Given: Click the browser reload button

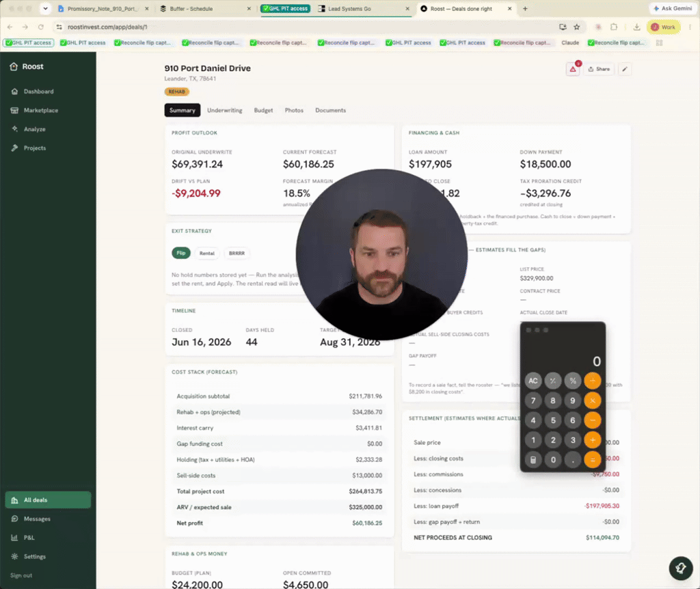Looking at the screenshot, I should [40, 27].
